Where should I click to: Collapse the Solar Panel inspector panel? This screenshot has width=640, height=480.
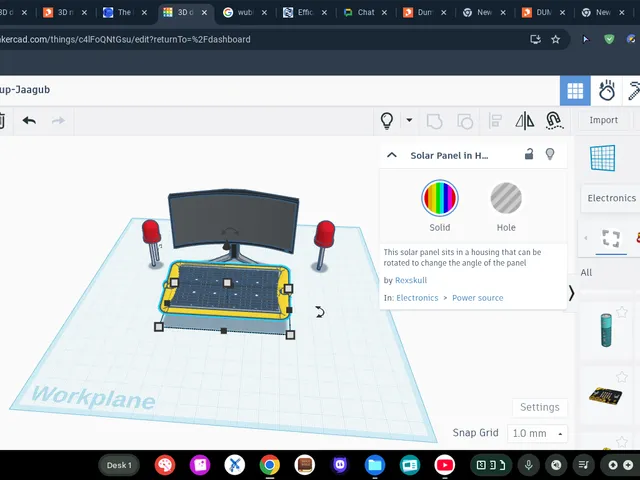(x=392, y=155)
